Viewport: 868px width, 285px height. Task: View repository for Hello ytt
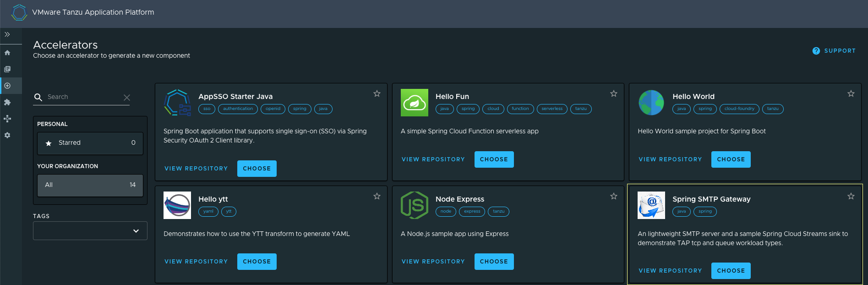(196, 262)
